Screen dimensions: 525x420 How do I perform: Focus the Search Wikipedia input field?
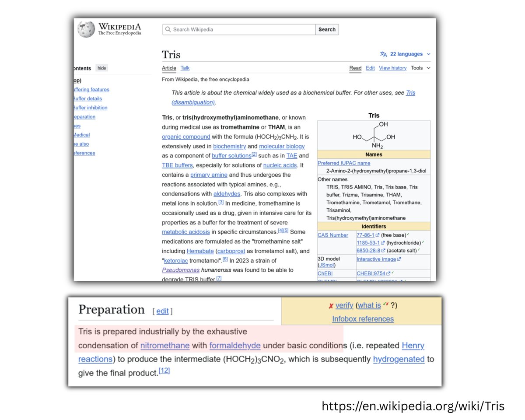tap(239, 29)
